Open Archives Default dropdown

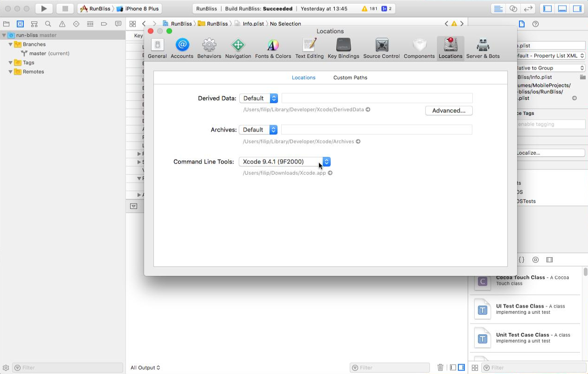coord(259,130)
